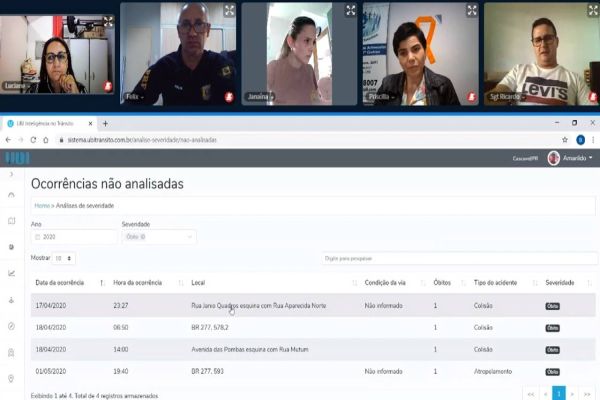
Task: Open a new browser tab
Action: (x=106, y=124)
